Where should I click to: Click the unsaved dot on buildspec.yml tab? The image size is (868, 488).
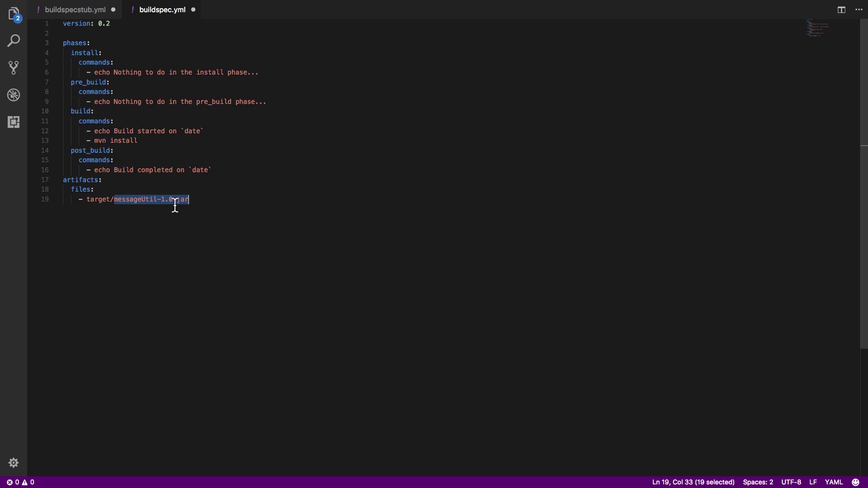[193, 9]
